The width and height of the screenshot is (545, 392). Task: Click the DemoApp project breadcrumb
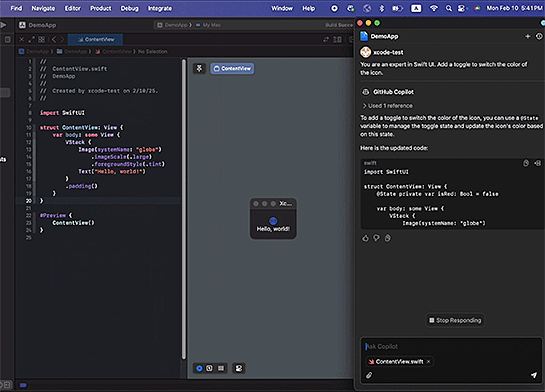point(34,51)
